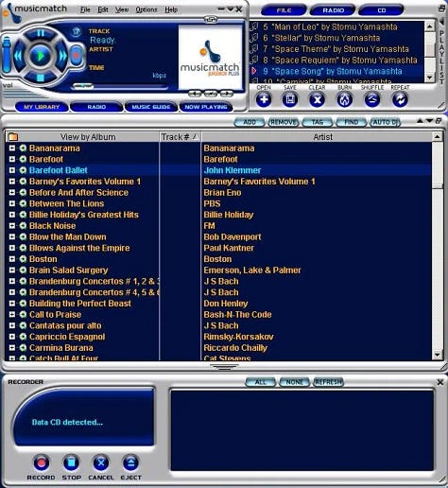The width and height of the screenshot is (448, 488).
Task: Select NONE in the Recorder panel
Action: pos(294,382)
